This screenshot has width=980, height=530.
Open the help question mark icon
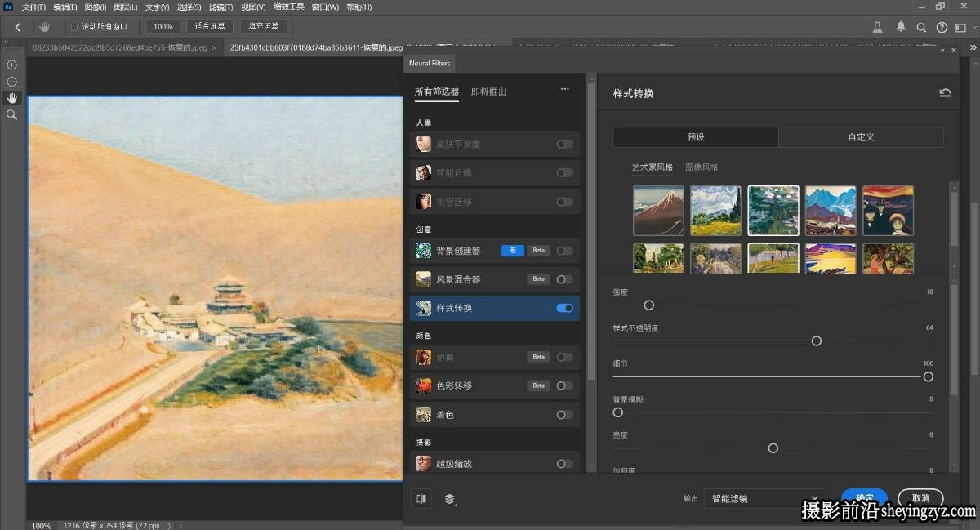942,27
